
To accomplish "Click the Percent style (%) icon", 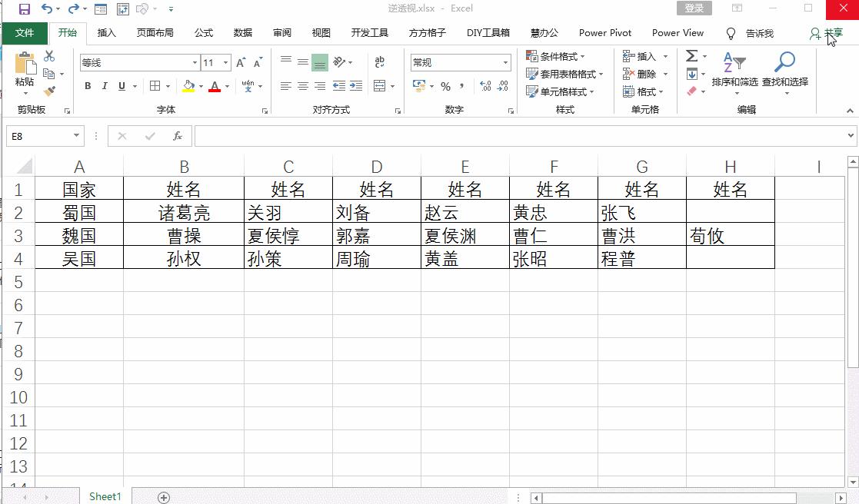I will click(x=444, y=87).
